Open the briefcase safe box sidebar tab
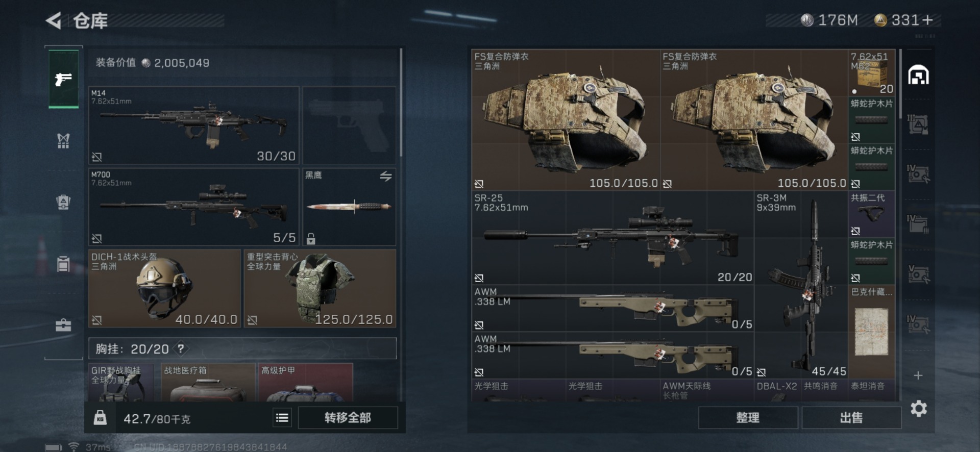The height and width of the screenshot is (452, 980). (63, 325)
